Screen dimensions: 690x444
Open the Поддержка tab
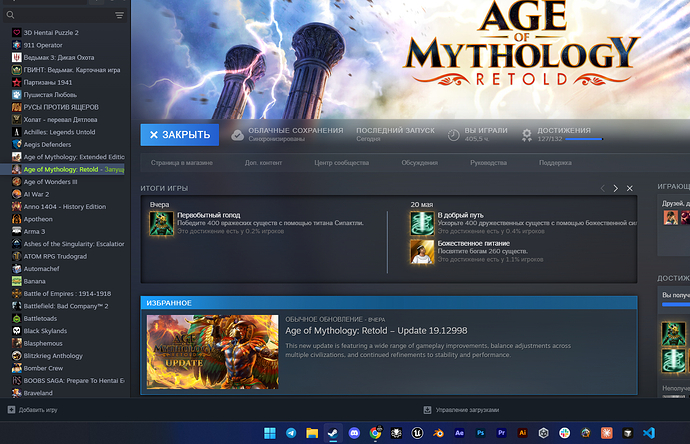[555, 163]
